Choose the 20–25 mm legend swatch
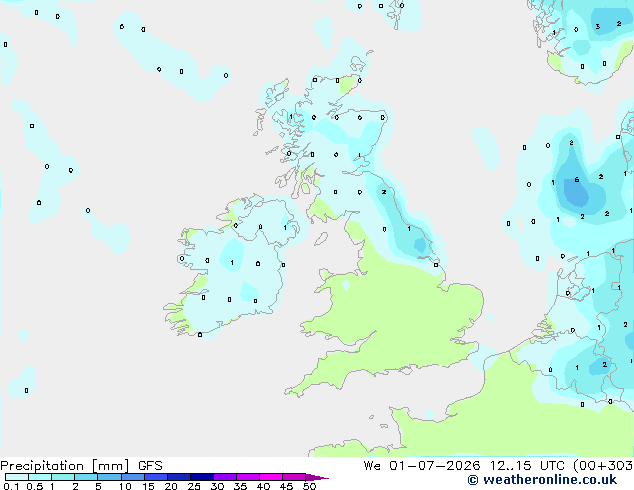 pyautogui.click(x=179, y=477)
